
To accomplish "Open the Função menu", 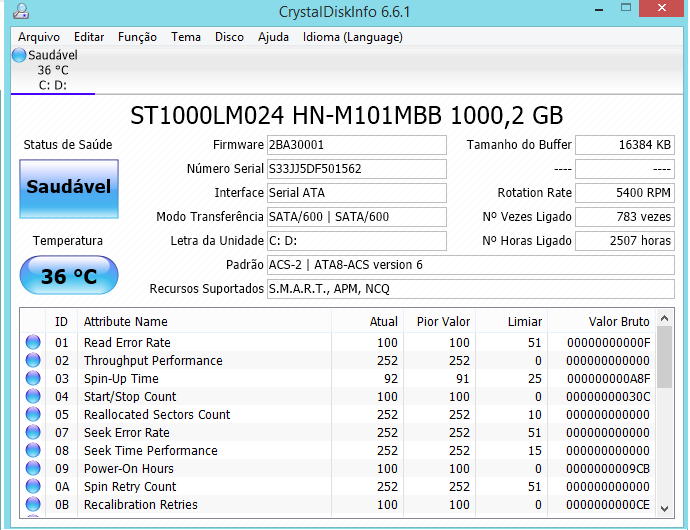I will pos(137,37).
